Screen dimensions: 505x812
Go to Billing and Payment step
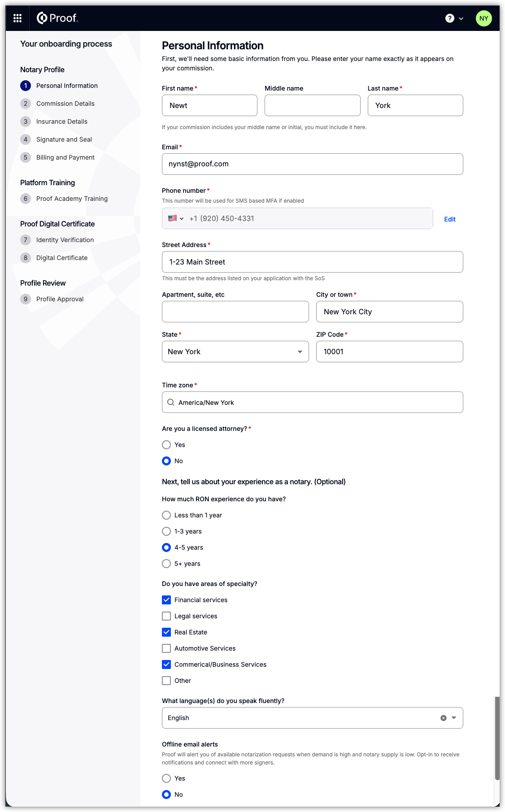click(x=65, y=157)
